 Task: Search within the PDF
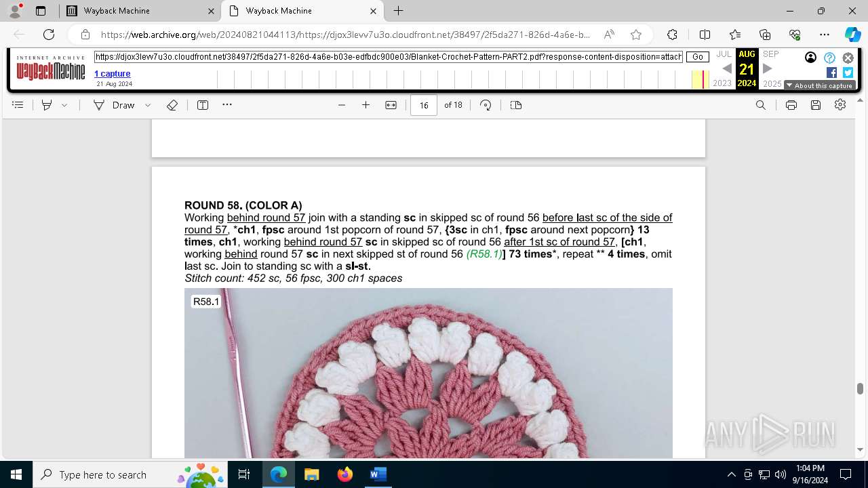click(x=761, y=105)
